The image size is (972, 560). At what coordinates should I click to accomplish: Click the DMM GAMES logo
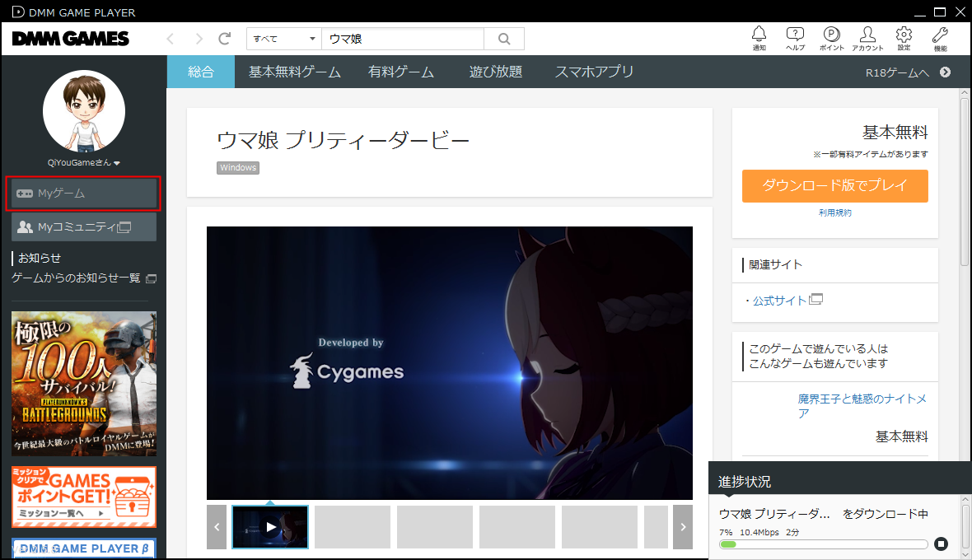71,39
